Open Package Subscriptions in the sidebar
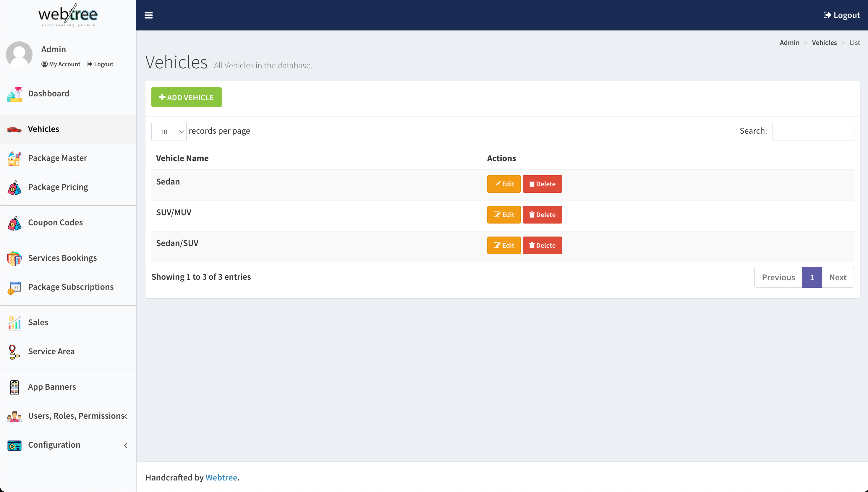 click(71, 287)
